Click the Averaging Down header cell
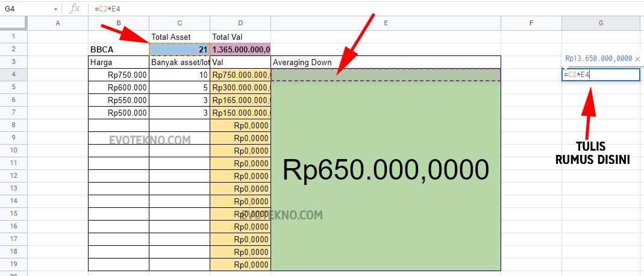Screen dimensions: 644x276 386,62
